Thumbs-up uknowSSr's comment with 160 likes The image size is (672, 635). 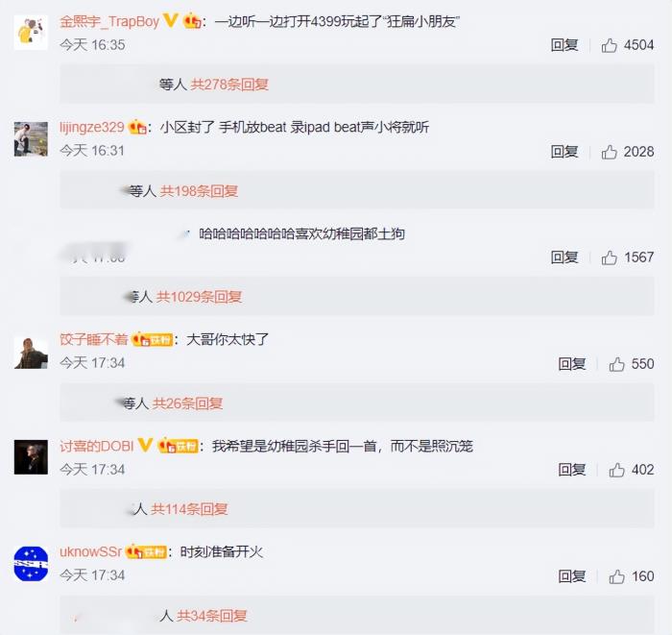[x=616, y=576]
